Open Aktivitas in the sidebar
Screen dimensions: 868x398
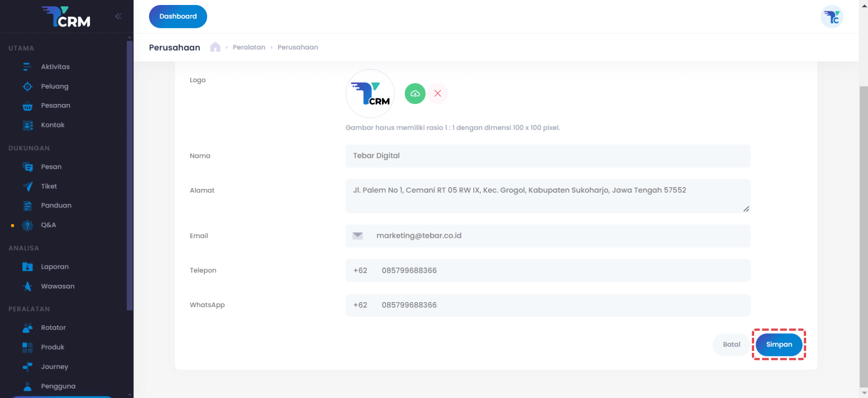point(55,67)
